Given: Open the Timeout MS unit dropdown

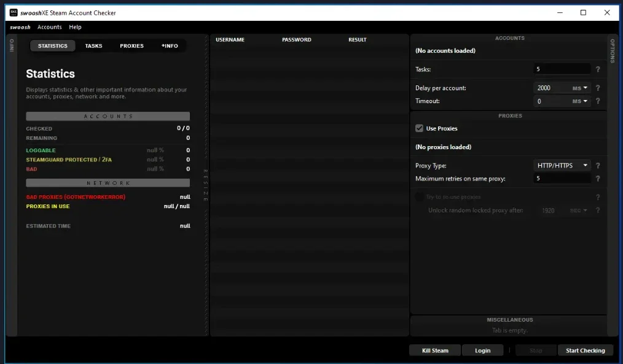Looking at the screenshot, I should click(580, 101).
